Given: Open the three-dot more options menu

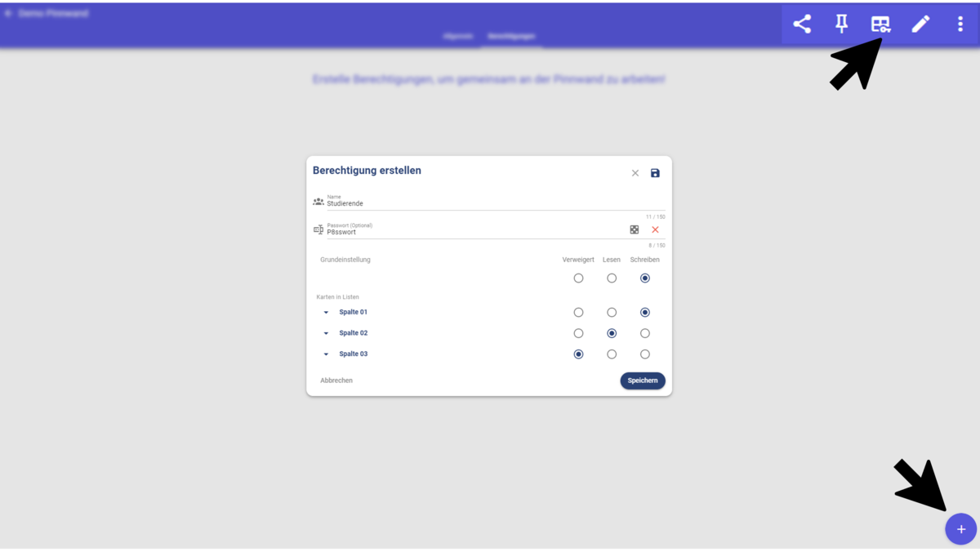Looking at the screenshot, I should tap(960, 24).
